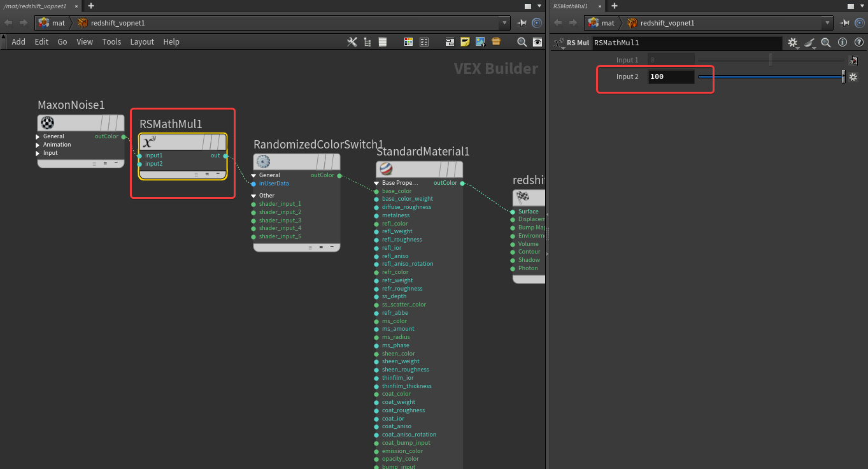Switch network editor to tree view icon
The height and width of the screenshot is (469, 868).
367,42
